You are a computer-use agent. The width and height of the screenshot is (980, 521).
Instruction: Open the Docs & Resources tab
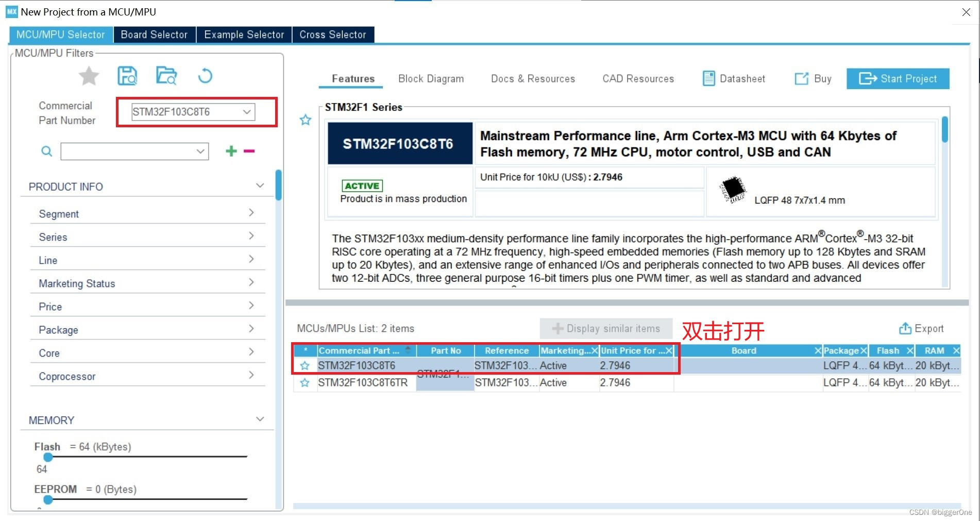click(x=533, y=78)
